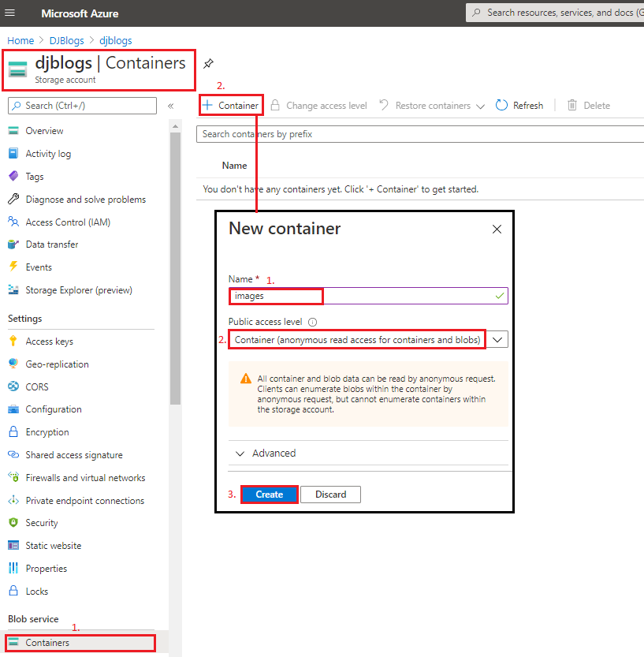Go to Access keys settings
The height and width of the screenshot is (657, 644).
pos(50,342)
